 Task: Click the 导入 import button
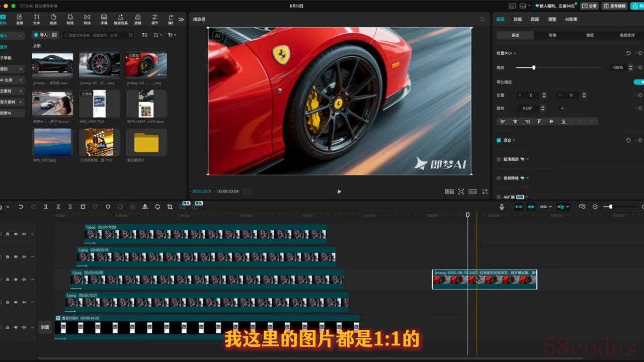41,35
